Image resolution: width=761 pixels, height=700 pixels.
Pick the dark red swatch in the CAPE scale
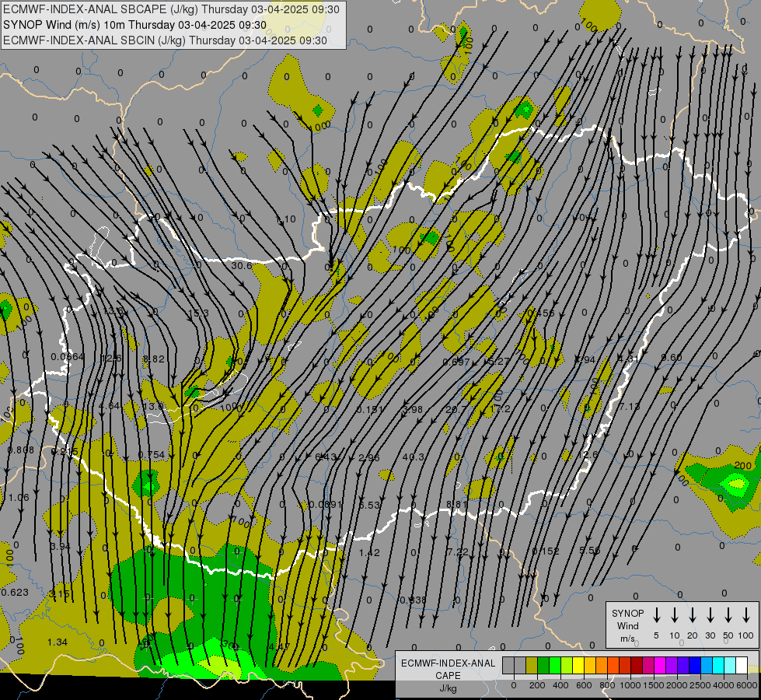pos(637,665)
